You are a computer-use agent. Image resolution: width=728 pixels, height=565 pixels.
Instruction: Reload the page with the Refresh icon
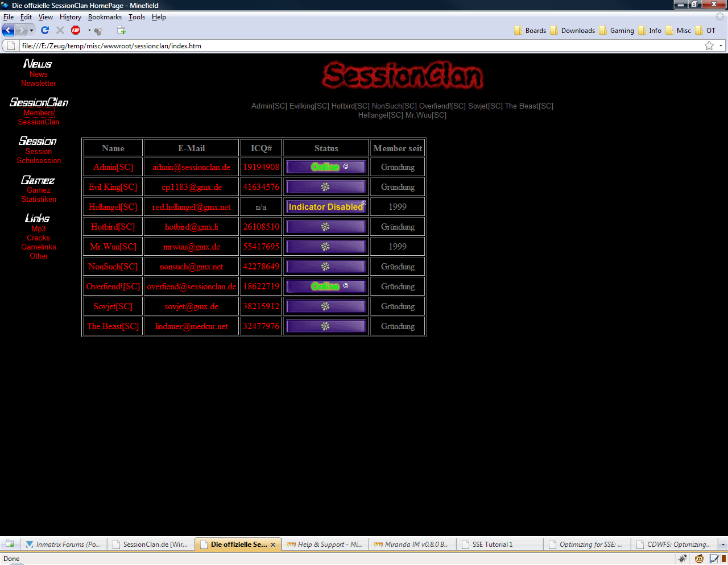click(x=45, y=30)
